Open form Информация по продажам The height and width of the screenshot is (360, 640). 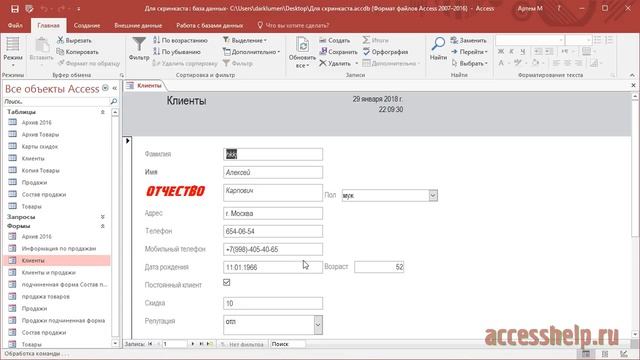point(58,249)
